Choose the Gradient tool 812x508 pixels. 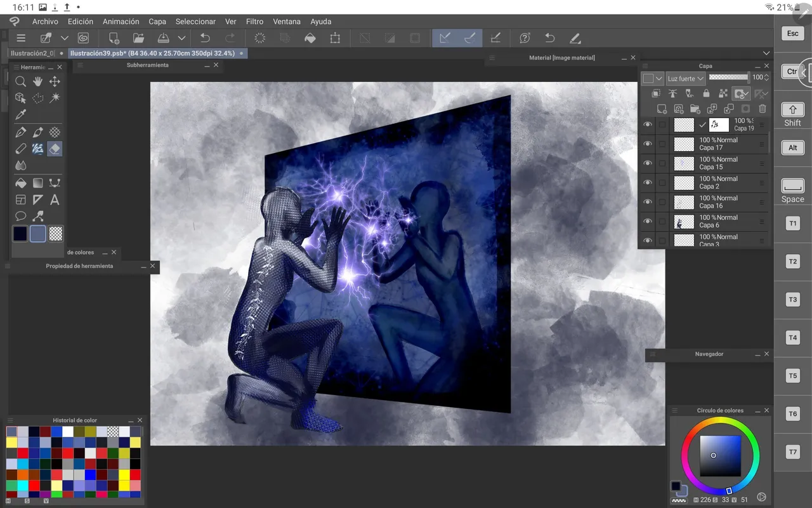37,183
